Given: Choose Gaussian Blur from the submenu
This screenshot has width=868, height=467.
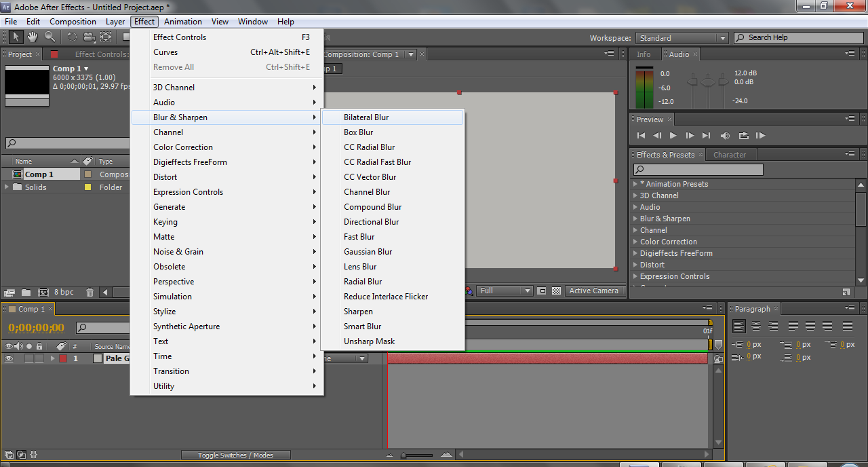Looking at the screenshot, I should click(x=393, y=252).
